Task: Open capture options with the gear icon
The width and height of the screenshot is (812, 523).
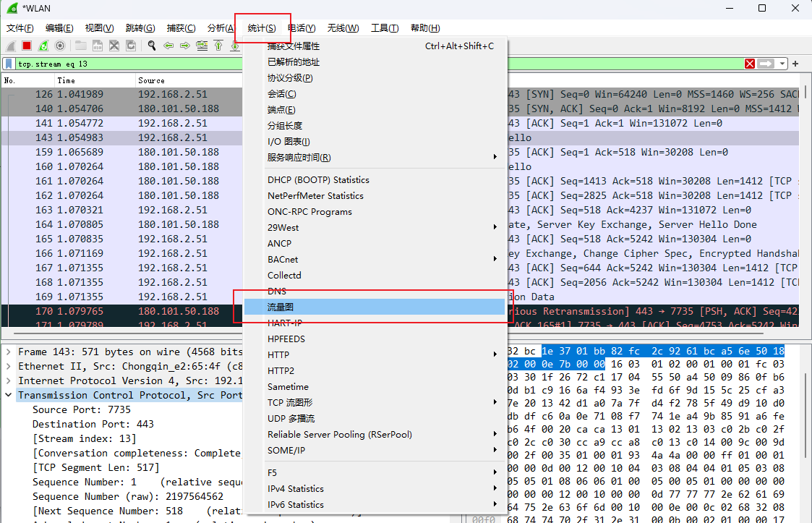Action: 60,46
